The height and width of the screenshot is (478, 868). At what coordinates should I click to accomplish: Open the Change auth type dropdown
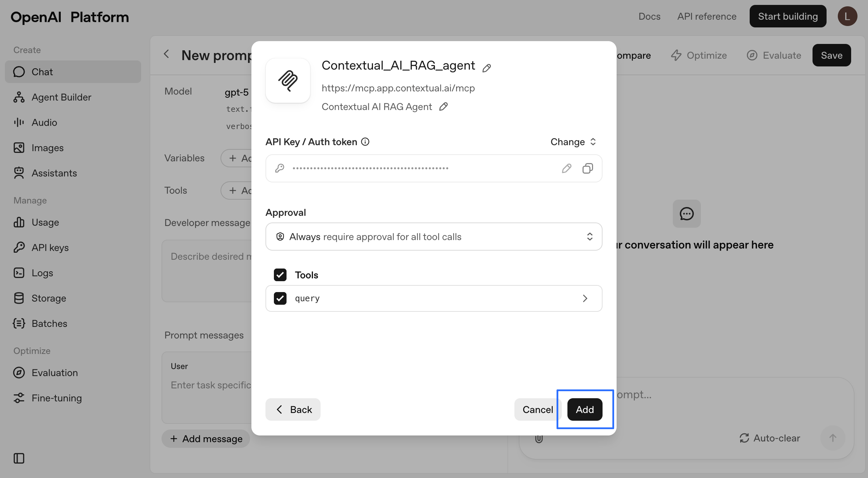pos(573,142)
